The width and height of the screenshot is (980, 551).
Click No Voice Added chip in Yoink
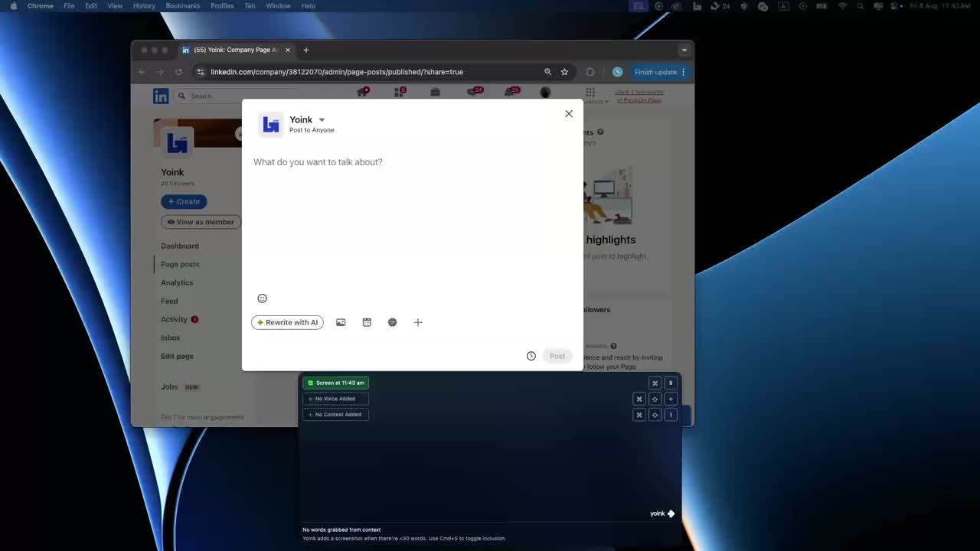point(335,399)
